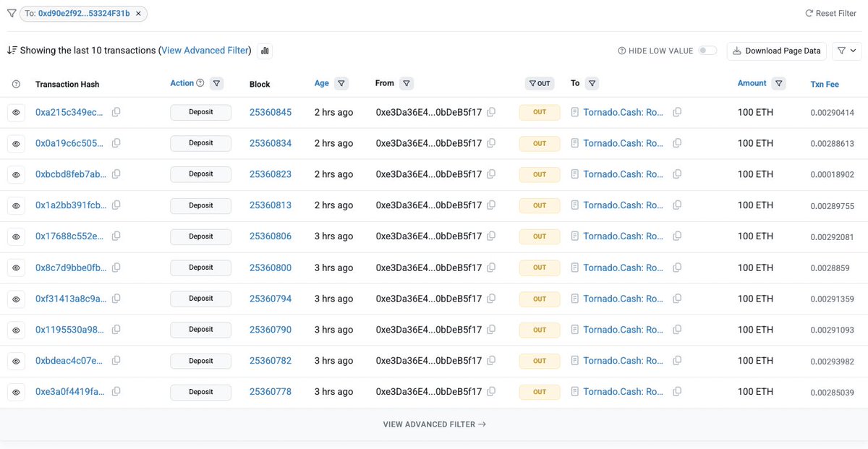The width and height of the screenshot is (868, 449).
Task: Click OUT badge in block 25360834 row
Action: coord(540,143)
